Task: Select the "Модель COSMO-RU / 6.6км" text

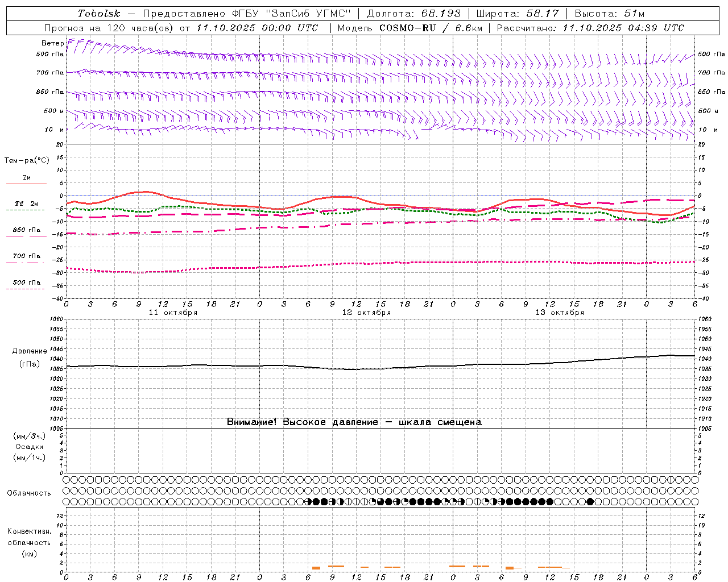Action: coord(409,28)
